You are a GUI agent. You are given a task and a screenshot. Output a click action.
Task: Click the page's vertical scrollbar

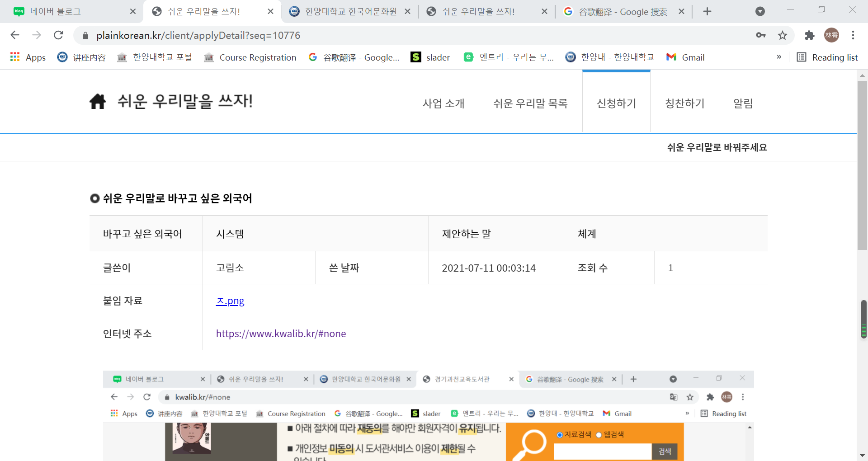[862, 165]
